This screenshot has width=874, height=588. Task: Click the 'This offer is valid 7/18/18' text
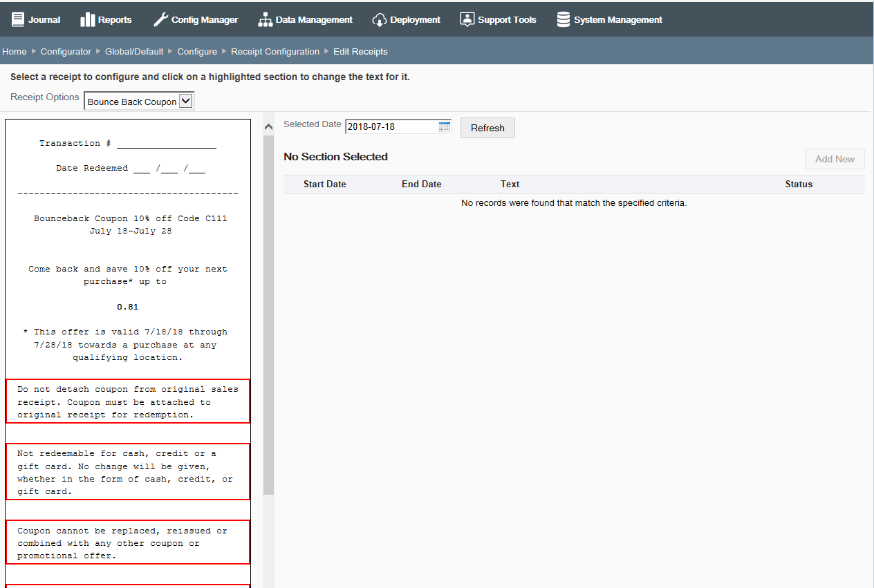coord(125,345)
